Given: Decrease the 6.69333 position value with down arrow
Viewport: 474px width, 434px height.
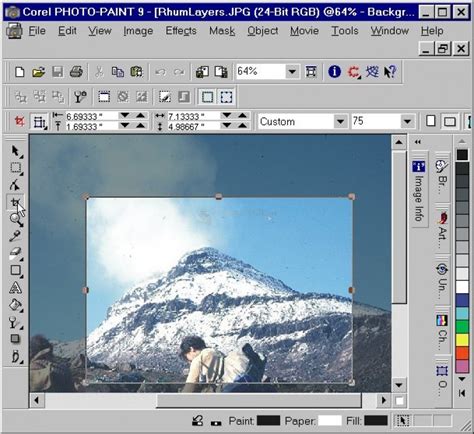Looking at the screenshot, I should pyautogui.click(x=125, y=115).
